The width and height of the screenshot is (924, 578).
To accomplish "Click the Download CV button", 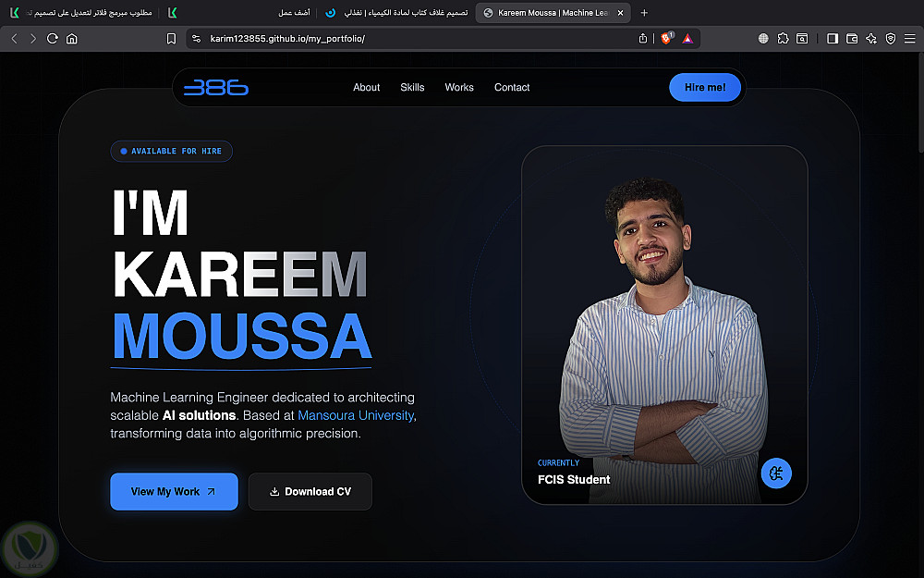I will (x=310, y=491).
